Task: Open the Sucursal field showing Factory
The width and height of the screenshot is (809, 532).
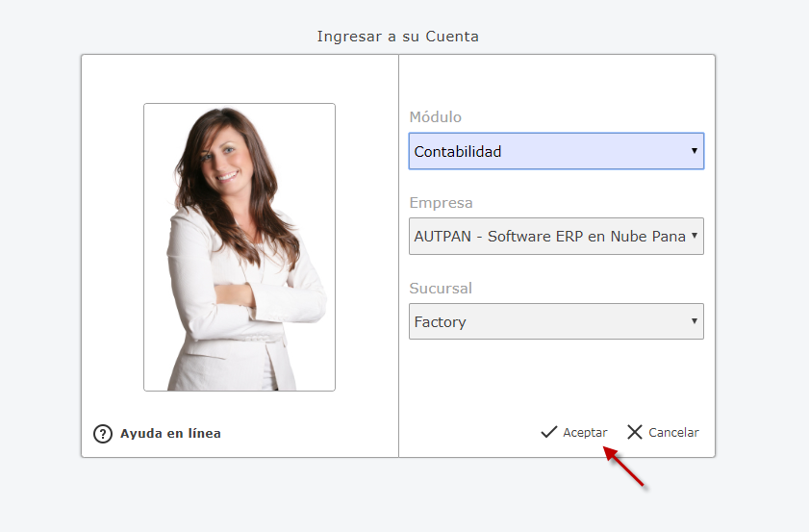Action: [548, 321]
